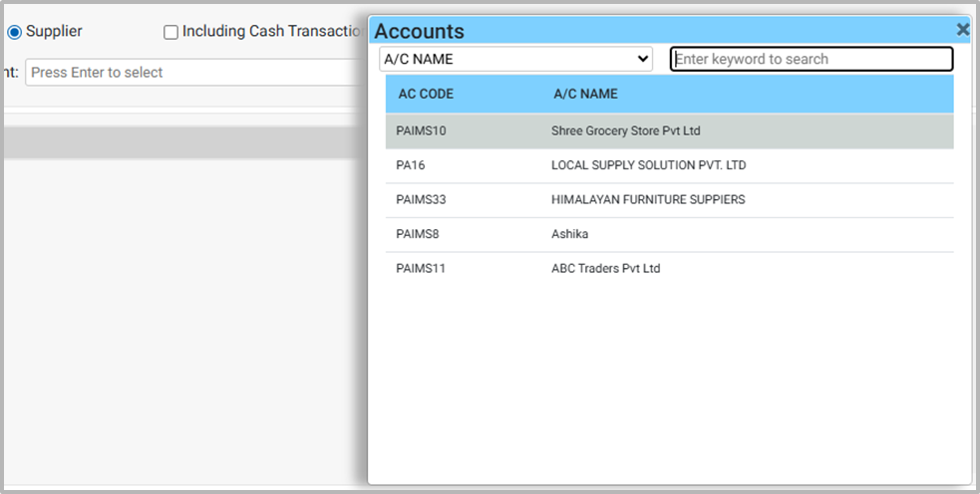Pick HIMALAYAN FURNITURE SUPPIERS from the list
Screen dimensions: 980x494
[648, 200]
